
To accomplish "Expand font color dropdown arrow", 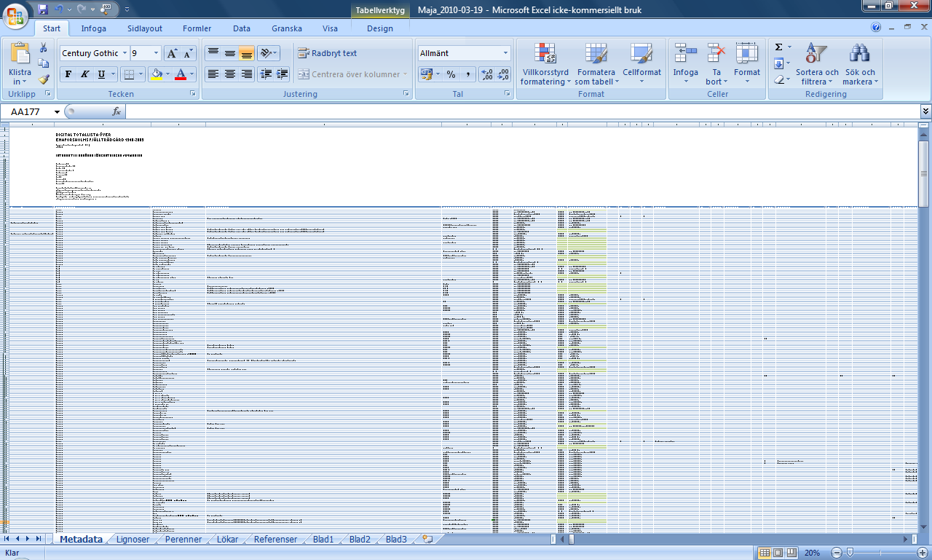I will click(x=192, y=74).
